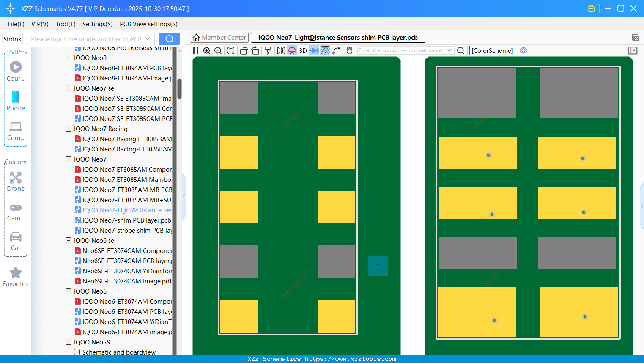Click the model number search input field

pos(87,39)
